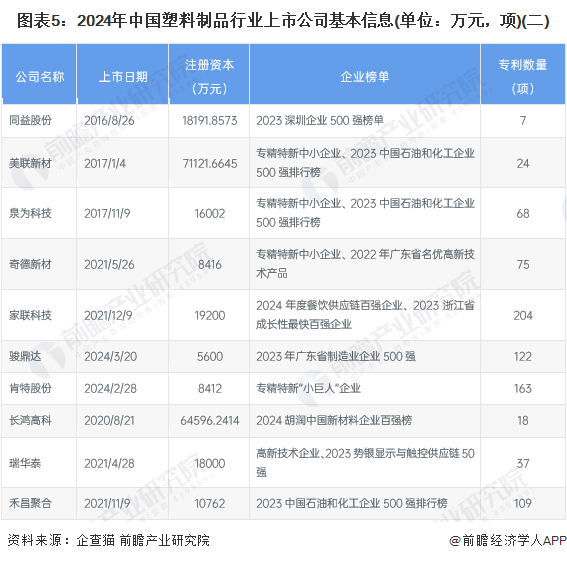Click the listing date 2020/8/21
The image size is (567, 561).
coord(109,420)
